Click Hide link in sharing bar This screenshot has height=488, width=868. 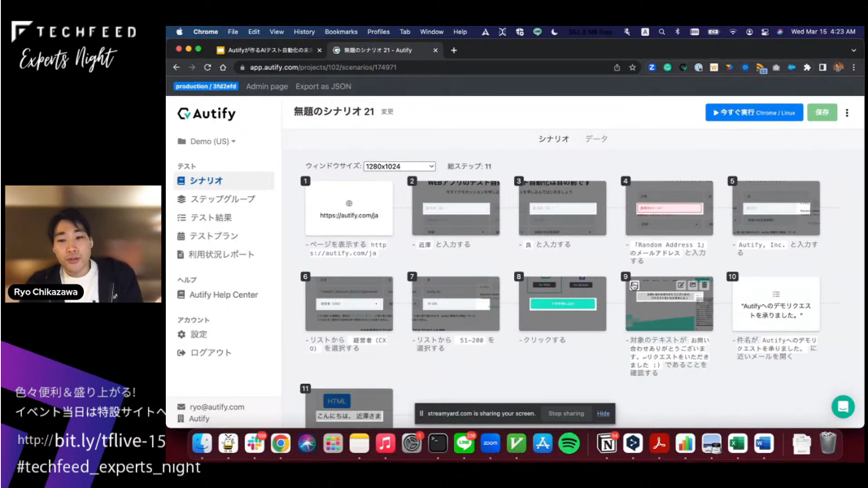[603, 413]
